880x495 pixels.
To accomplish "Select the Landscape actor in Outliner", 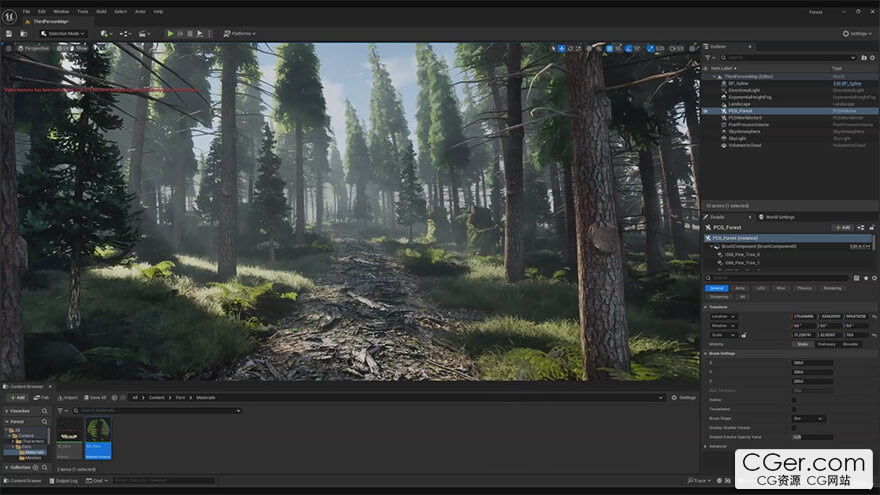I will [739, 104].
